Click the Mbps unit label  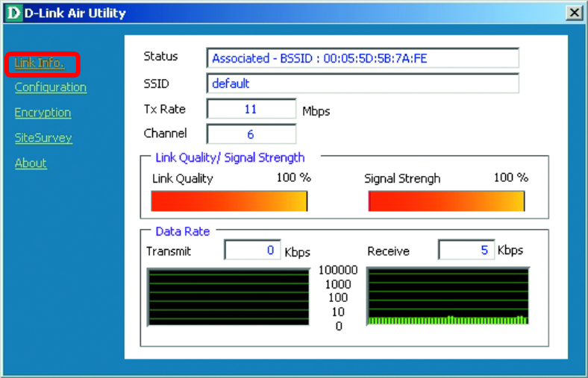pos(316,111)
